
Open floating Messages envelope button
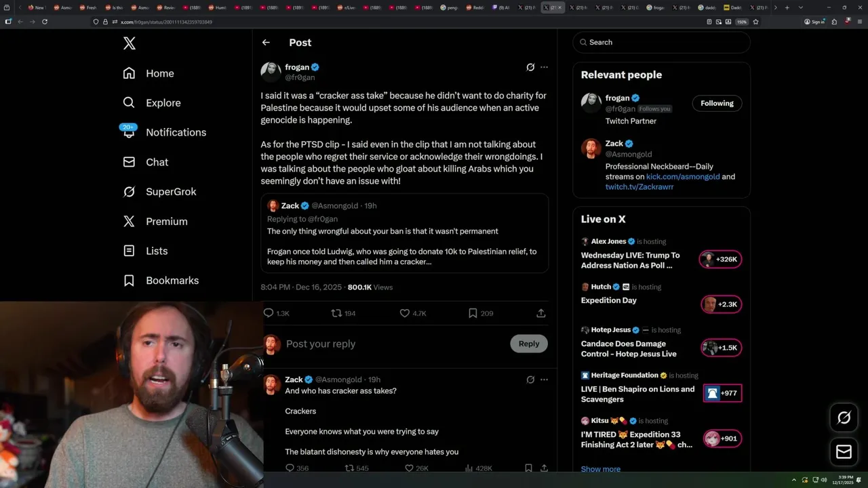click(844, 451)
